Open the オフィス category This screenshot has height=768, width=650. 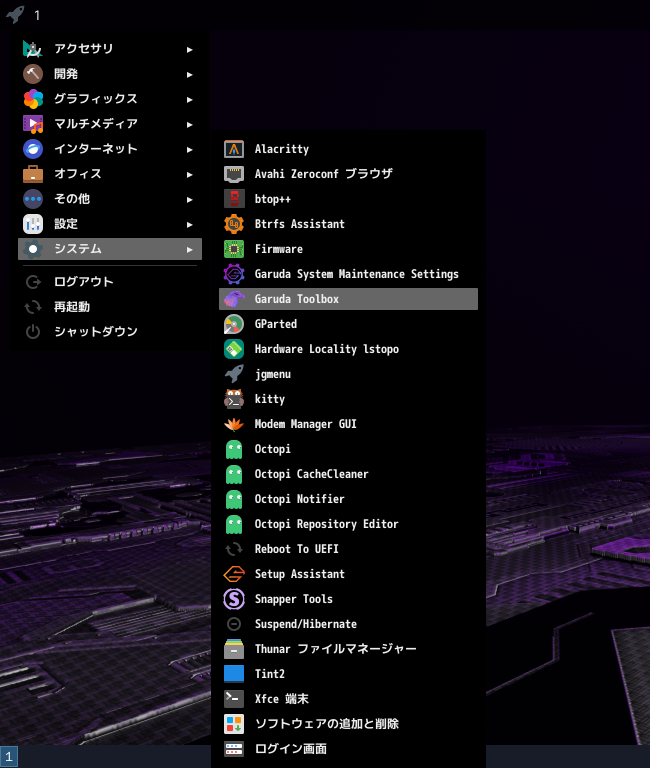[110, 173]
